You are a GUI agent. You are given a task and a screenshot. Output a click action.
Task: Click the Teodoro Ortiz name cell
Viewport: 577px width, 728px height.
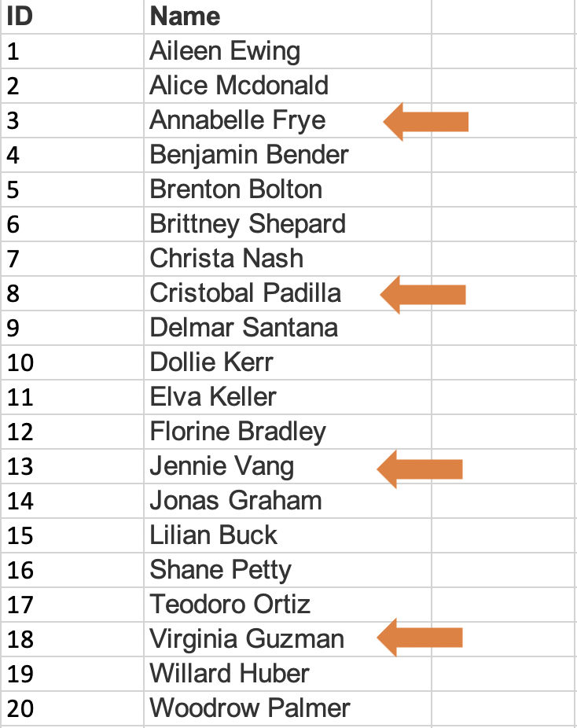tap(287, 605)
